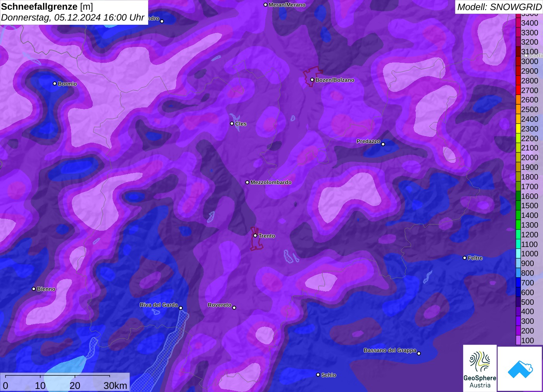
Task: Click the Bozen/Bolzano city marker
Action: [312, 80]
